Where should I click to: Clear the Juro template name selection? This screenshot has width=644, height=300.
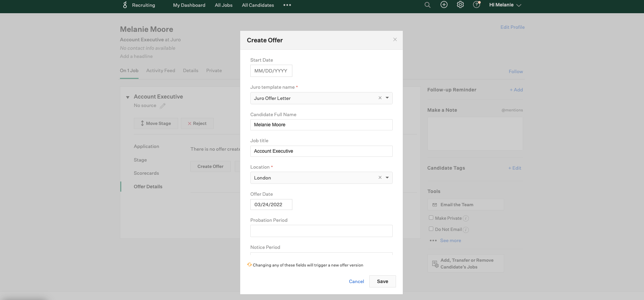[380, 98]
